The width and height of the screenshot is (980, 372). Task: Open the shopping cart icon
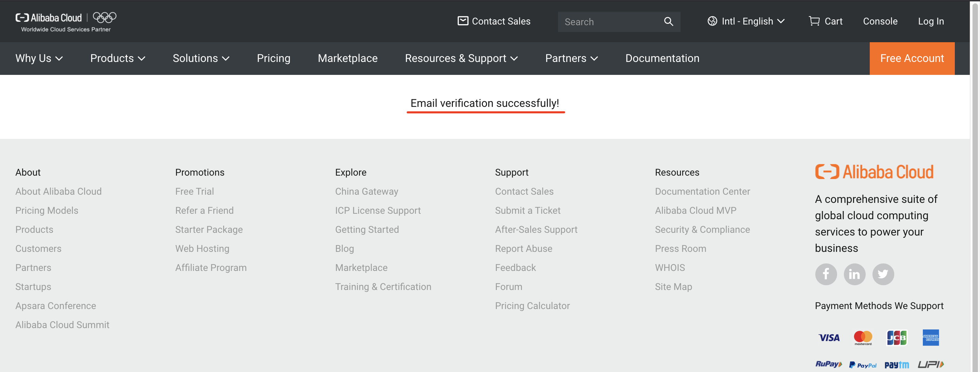click(x=814, y=21)
